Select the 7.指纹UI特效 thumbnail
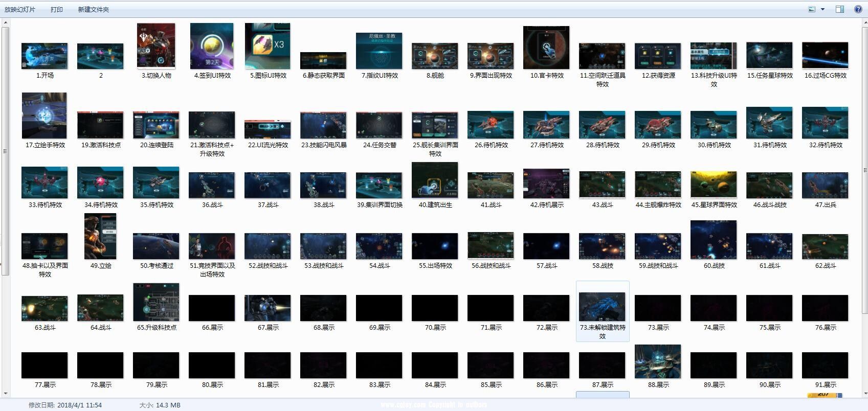Screen dimensions: 868x411 [x=379, y=51]
